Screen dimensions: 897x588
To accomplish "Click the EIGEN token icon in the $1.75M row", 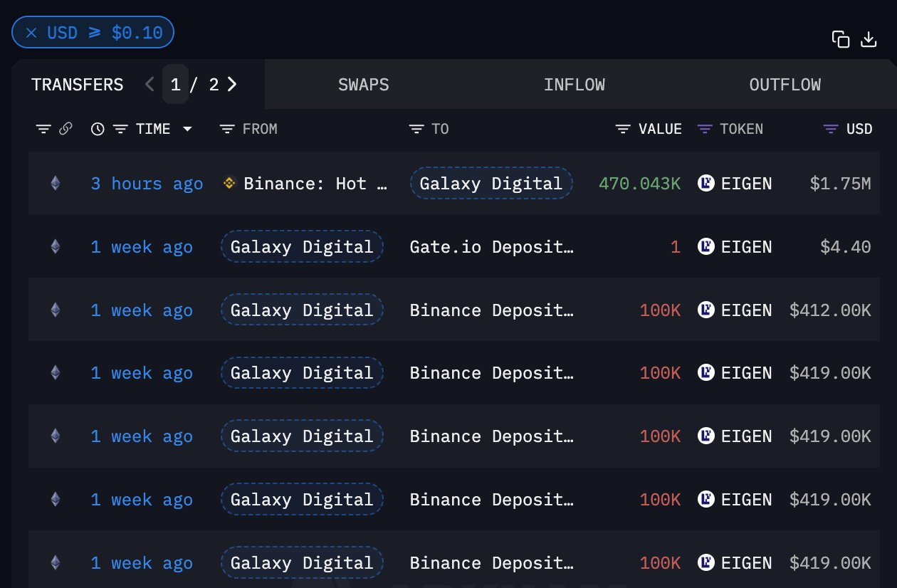I will click(705, 184).
